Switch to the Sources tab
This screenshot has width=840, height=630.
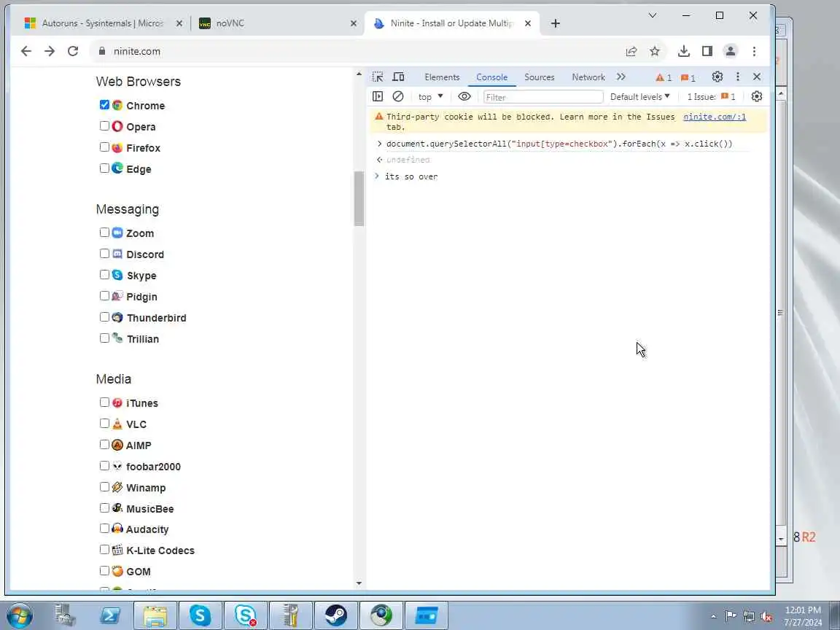point(539,77)
